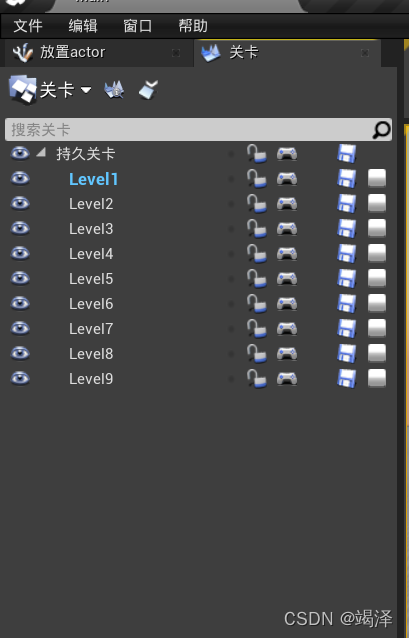Click the color swatch for Level3
The image size is (409, 638).
pyautogui.click(x=377, y=228)
